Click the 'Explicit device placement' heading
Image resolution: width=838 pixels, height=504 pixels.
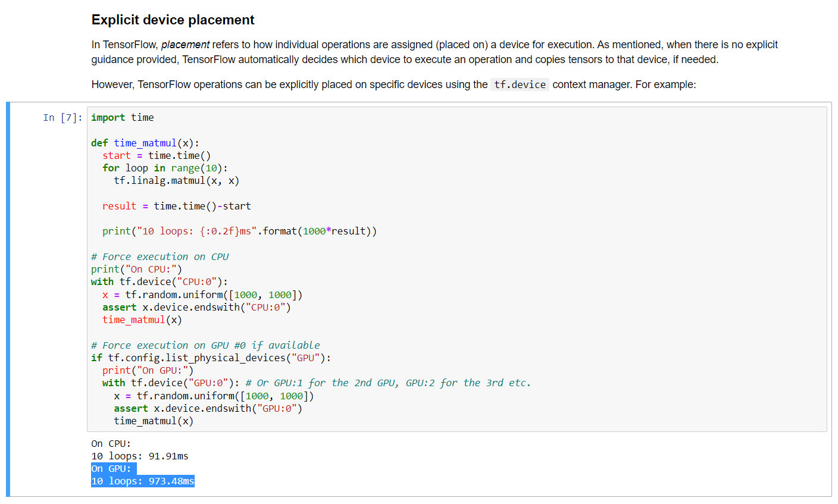point(173,20)
